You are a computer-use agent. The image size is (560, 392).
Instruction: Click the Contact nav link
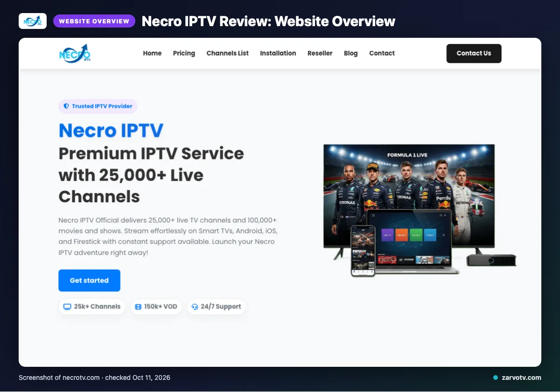pos(382,53)
